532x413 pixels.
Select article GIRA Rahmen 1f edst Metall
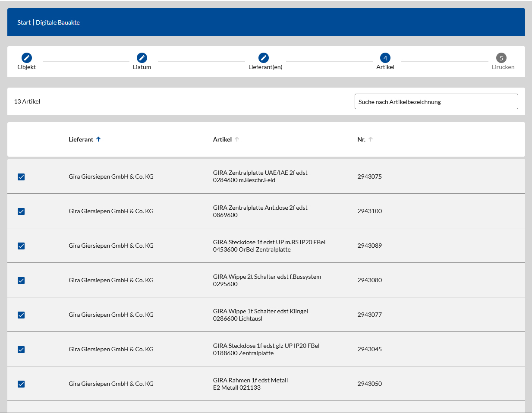tap(250, 384)
